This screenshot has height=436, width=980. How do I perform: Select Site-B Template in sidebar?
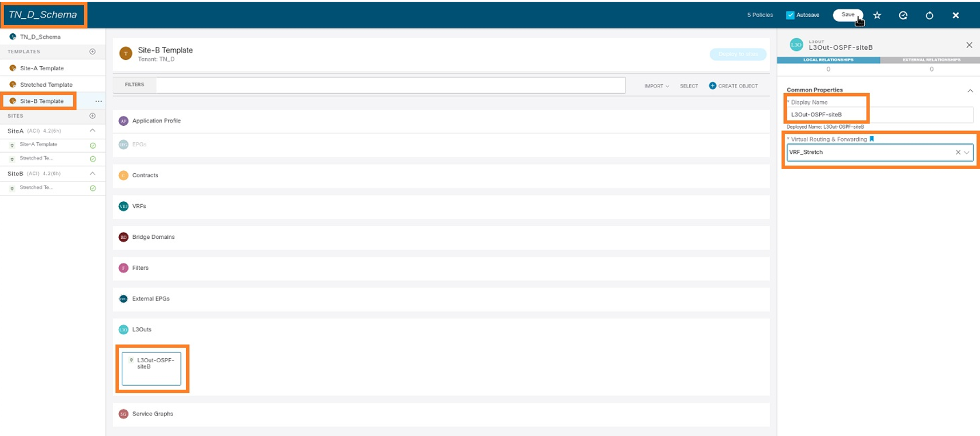pos(42,101)
